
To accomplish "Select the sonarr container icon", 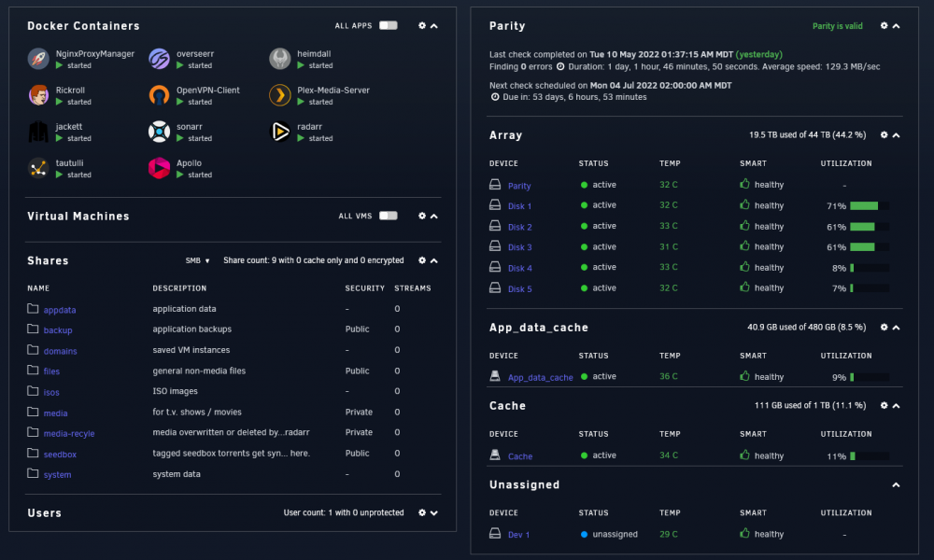I will 159,132.
